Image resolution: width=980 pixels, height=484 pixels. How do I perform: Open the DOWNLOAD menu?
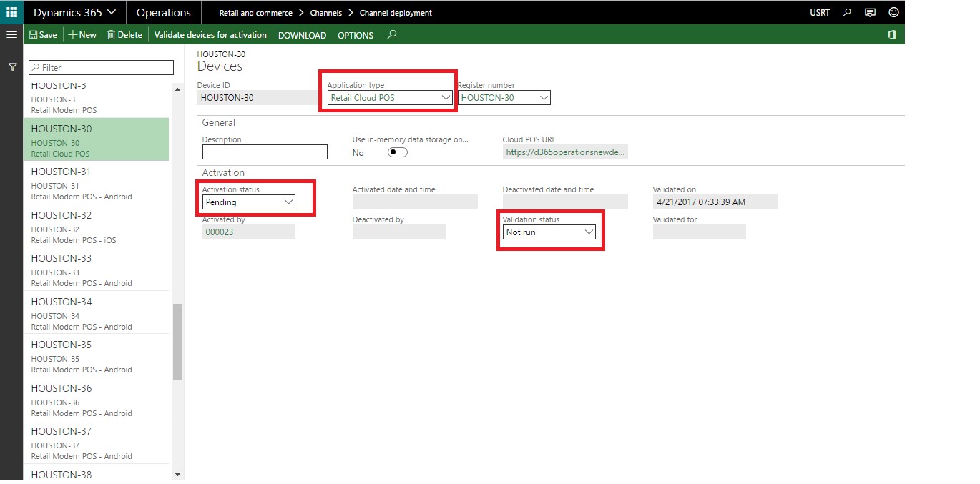click(x=302, y=35)
